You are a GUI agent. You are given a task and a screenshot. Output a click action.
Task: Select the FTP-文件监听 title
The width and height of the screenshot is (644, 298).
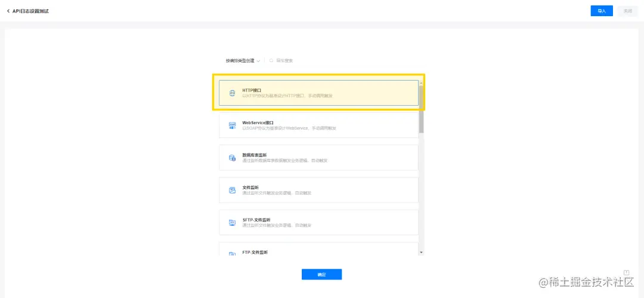tap(255, 252)
